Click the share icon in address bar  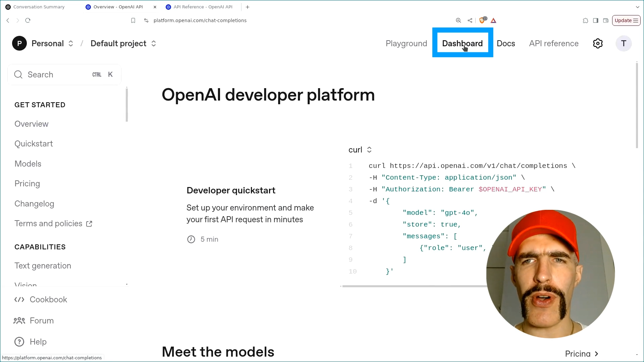(470, 20)
